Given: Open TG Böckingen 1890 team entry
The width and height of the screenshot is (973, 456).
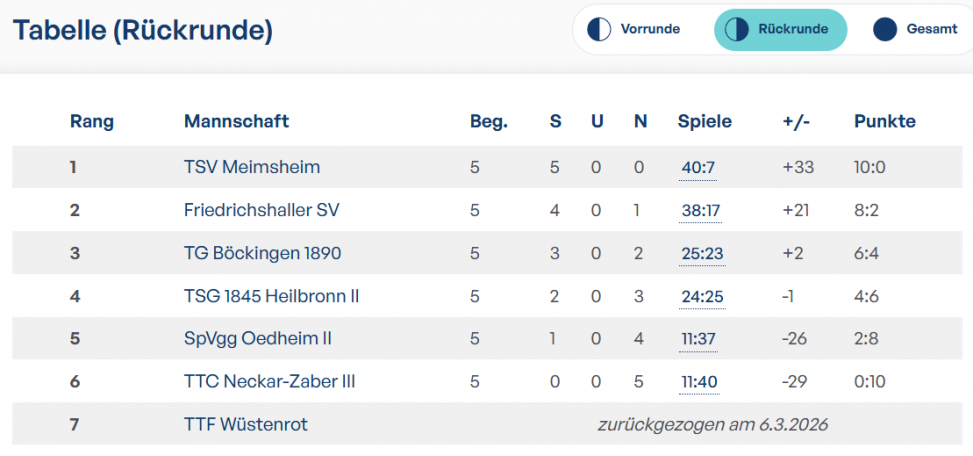Looking at the screenshot, I should click(x=262, y=253).
